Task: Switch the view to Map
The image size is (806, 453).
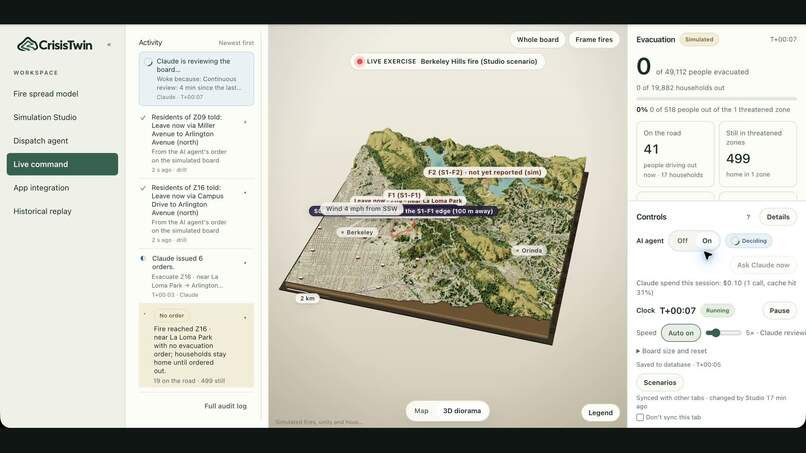Action: point(421,411)
